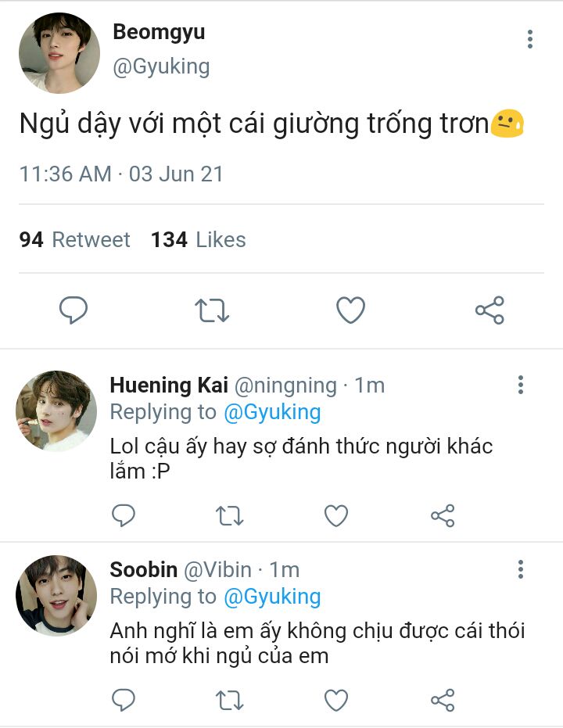The width and height of the screenshot is (563, 728).
Task: Retweet Huening Kai's reply
Action: (x=230, y=515)
